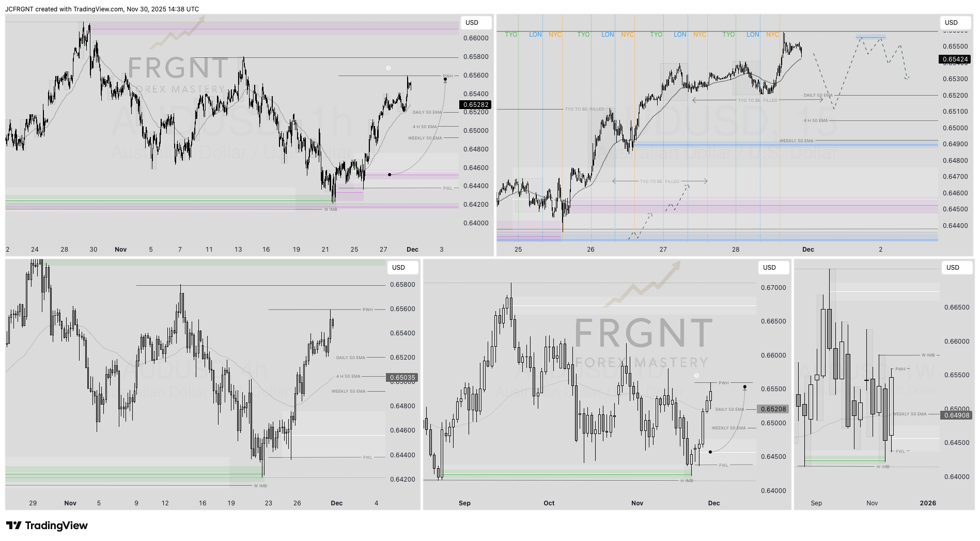Select the black 0.65424 current price tag
Image resolution: width=980 pixels, height=541 pixels.
pos(955,59)
